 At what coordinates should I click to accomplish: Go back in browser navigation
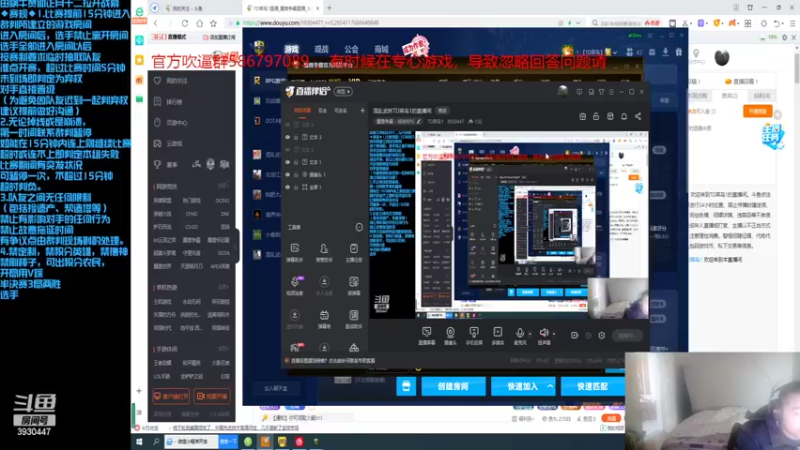156,23
